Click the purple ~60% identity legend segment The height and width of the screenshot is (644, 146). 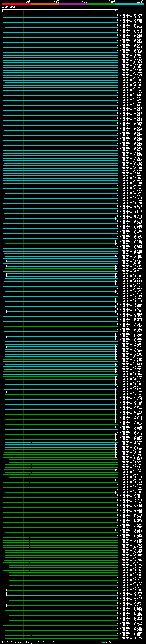[x=73, y=4]
